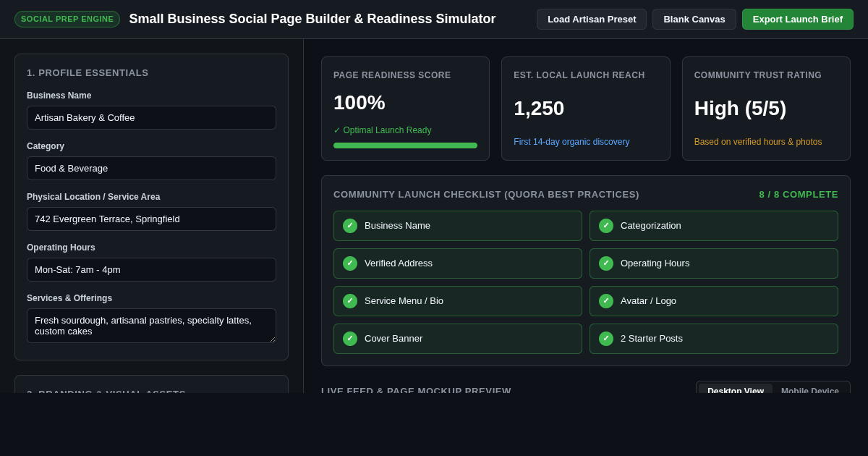Edit the Services & Offerings textarea
Screen dimensions: 868x456
point(151,326)
